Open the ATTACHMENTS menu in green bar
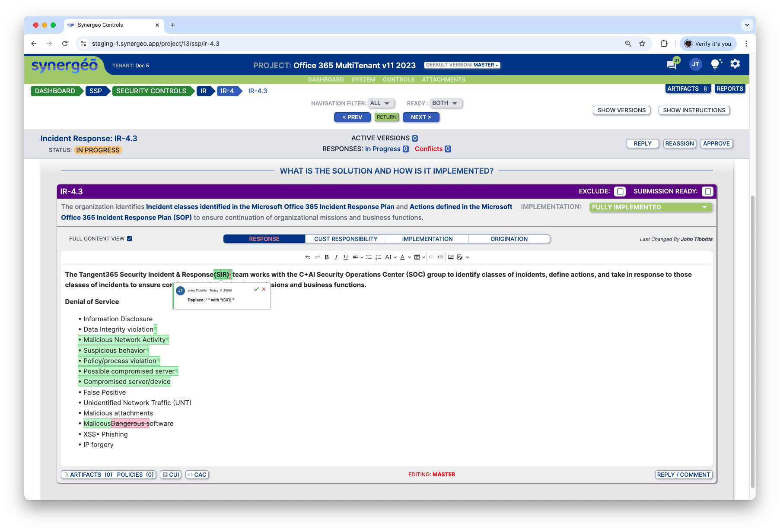Screen dimensions: 780x532 point(443,79)
